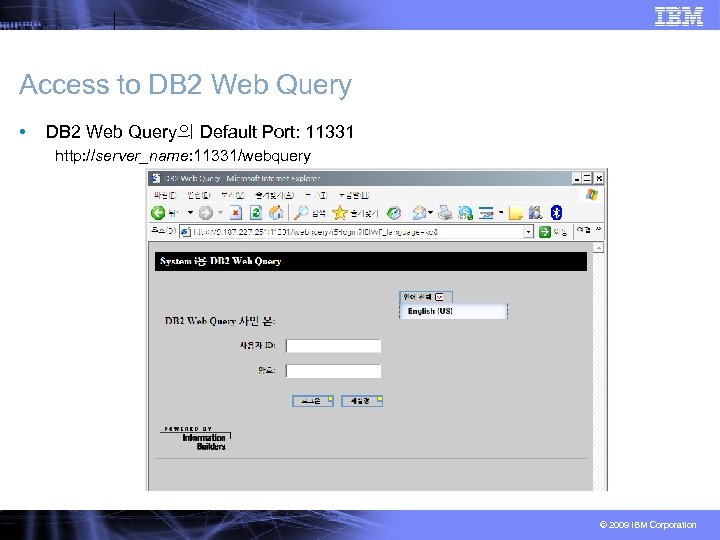
Task: Click the Windows flag logo
Action: [x=592, y=195]
